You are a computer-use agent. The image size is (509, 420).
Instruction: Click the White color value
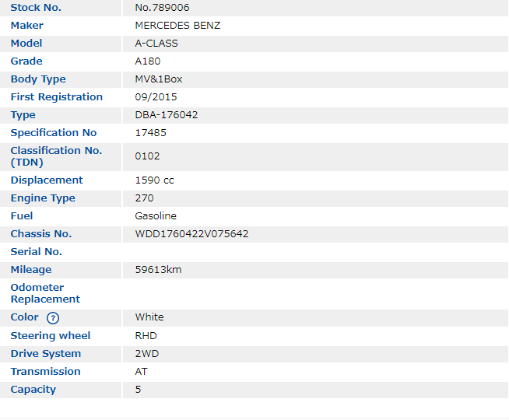tap(149, 317)
